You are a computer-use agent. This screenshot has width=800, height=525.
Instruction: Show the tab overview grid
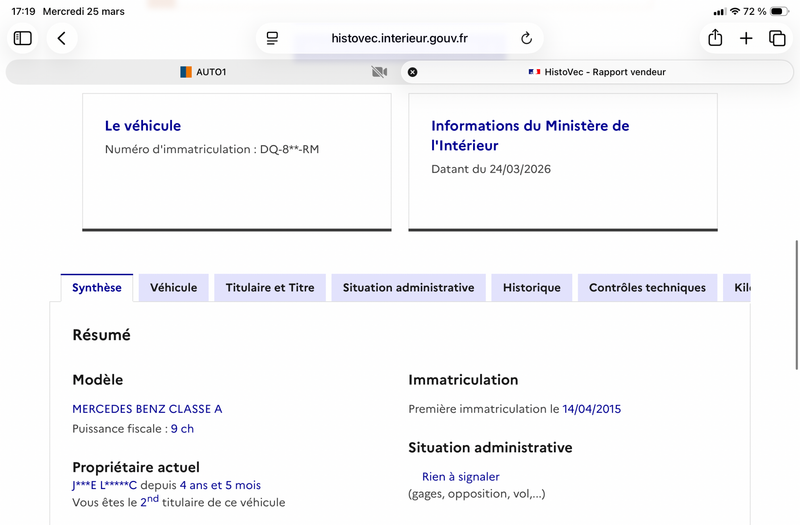point(777,38)
